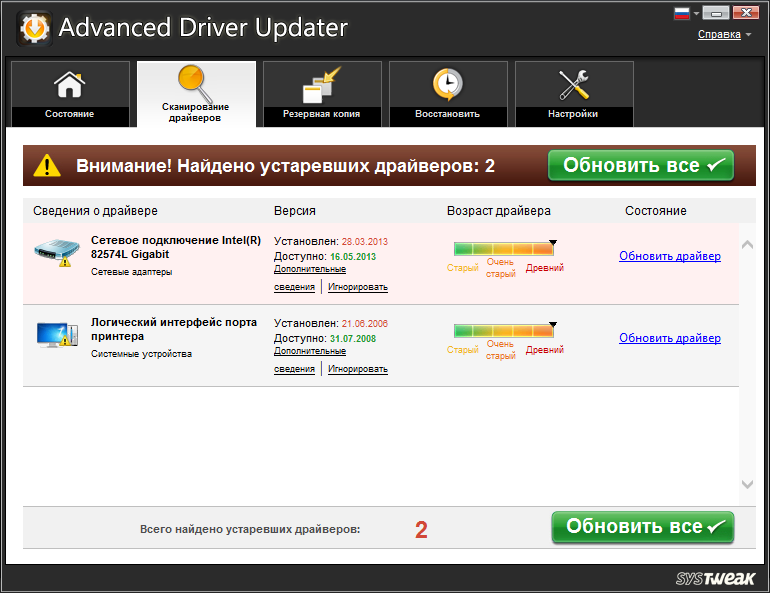Click the installed date 21.06.2006
Screen dimensions: 770x593
364,323
